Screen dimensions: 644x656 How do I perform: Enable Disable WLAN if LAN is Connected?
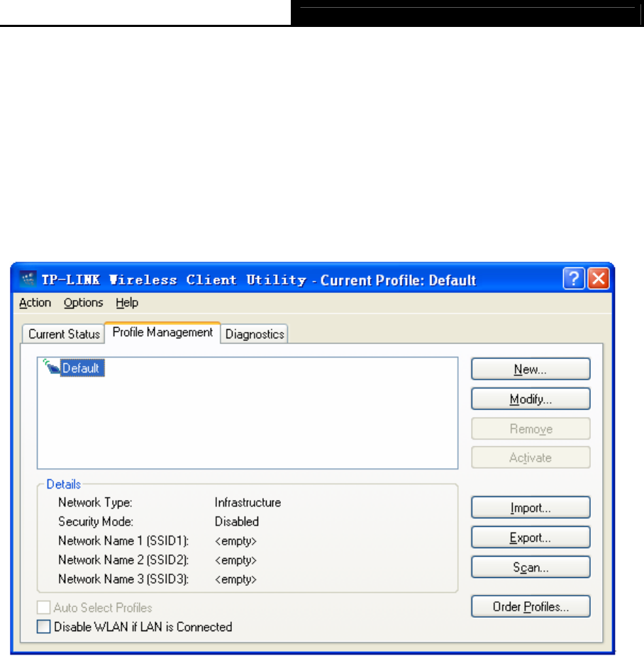click(43, 626)
